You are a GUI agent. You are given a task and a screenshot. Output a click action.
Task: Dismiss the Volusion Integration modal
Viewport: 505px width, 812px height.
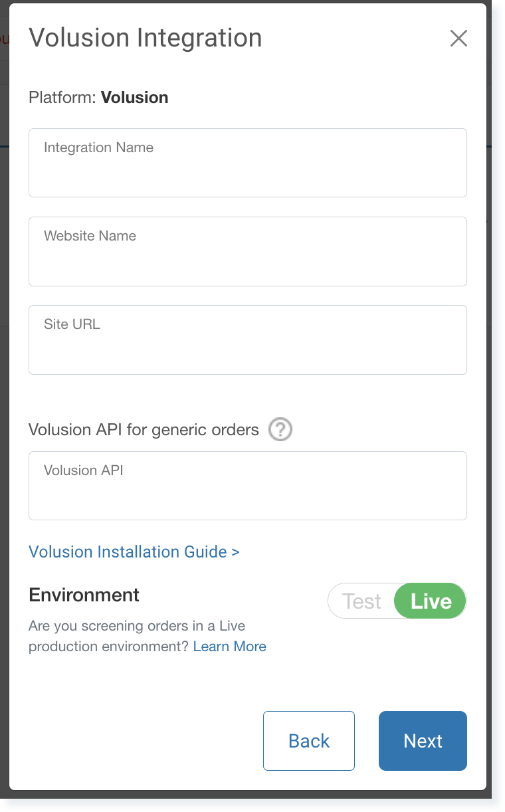(x=458, y=39)
